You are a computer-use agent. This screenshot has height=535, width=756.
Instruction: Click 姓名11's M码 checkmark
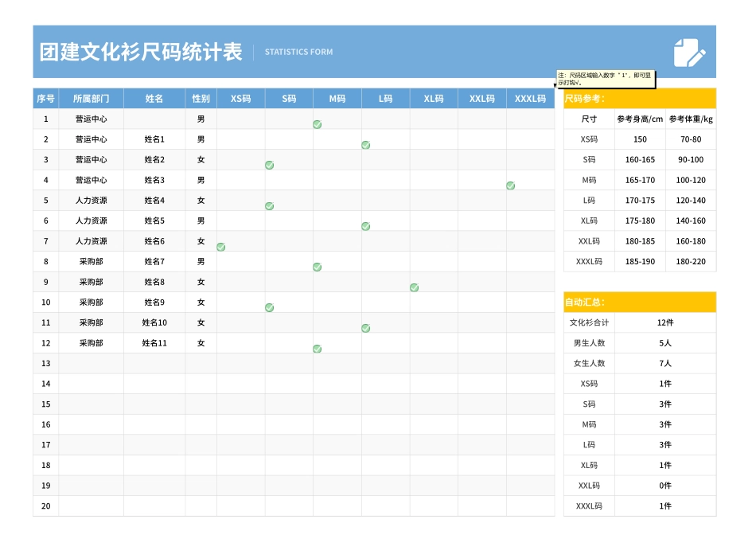click(317, 348)
